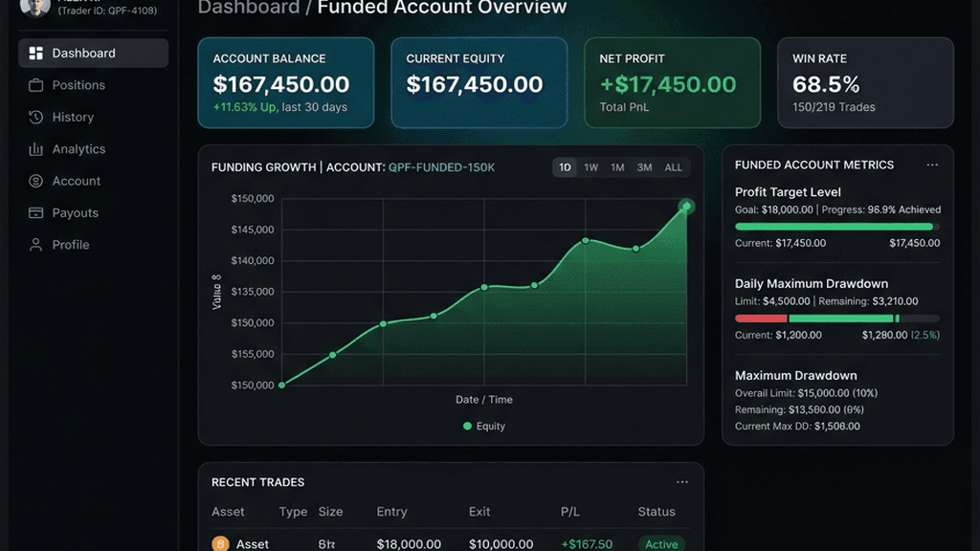Select the Profile person icon
Image resolution: width=980 pixels, height=551 pixels.
35,244
